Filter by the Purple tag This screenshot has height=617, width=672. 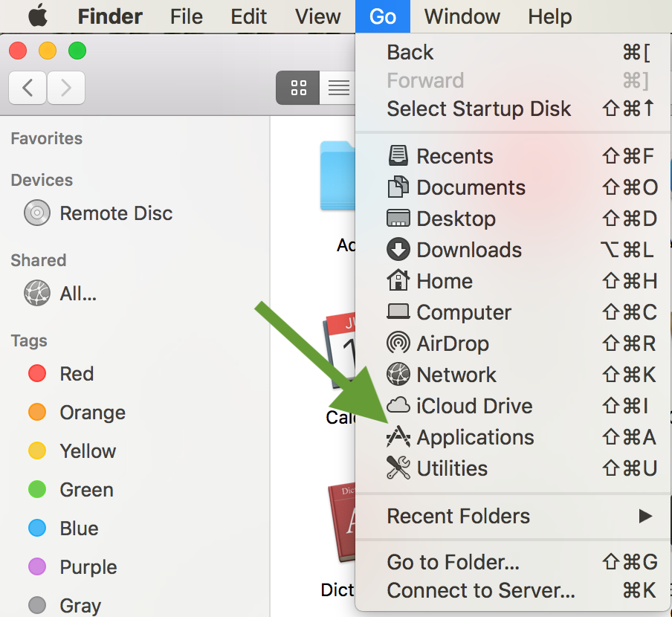click(x=88, y=566)
